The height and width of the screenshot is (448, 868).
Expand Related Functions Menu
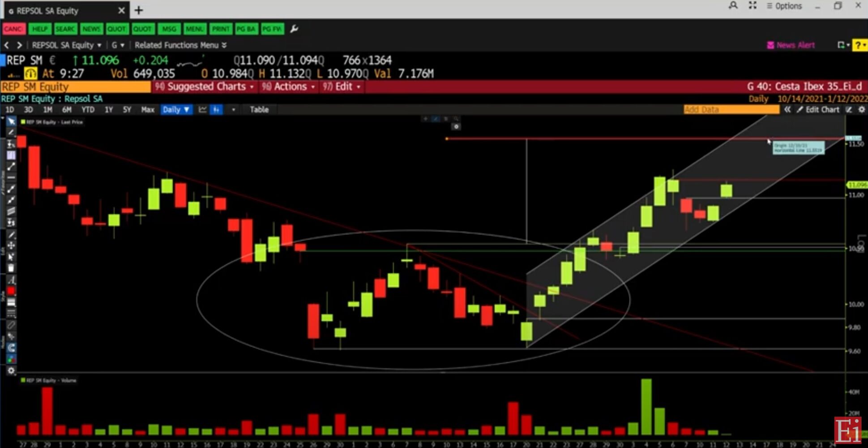pyautogui.click(x=181, y=45)
